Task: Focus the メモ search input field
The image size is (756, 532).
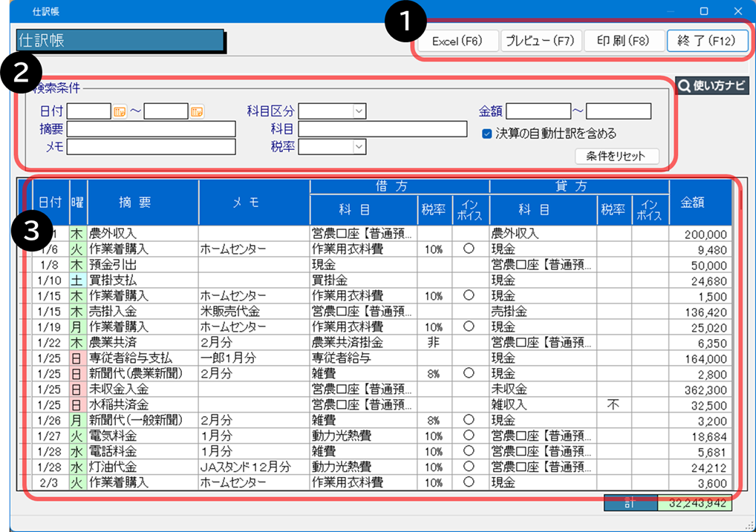Action: tap(151, 147)
